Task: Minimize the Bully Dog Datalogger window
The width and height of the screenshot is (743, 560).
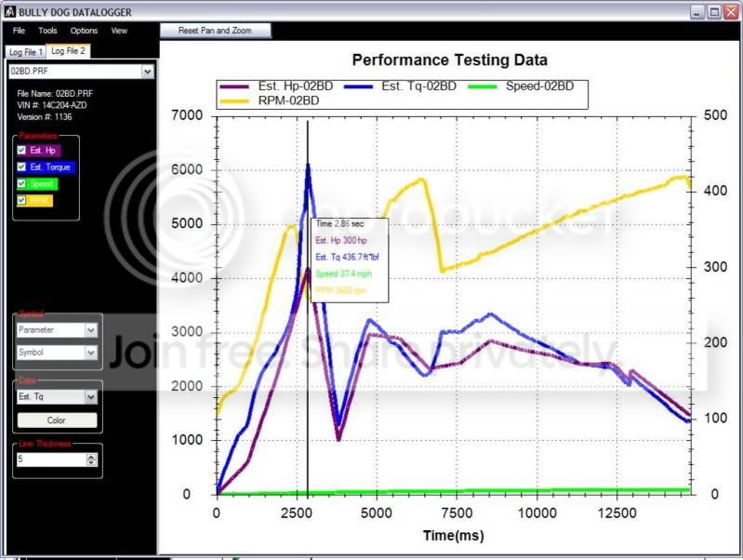Action: tap(697, 12)
